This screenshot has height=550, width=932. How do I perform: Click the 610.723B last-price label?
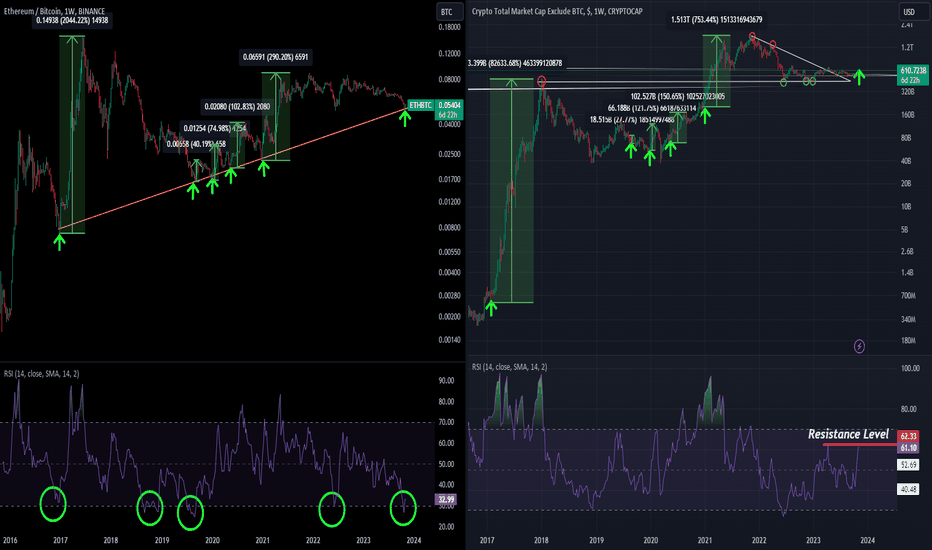click(913, 70)
